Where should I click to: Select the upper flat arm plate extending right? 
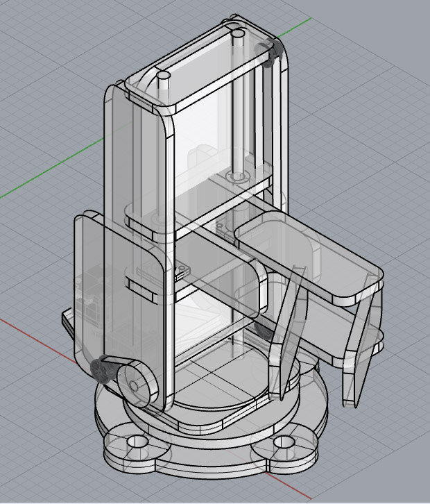coord(309,258)
